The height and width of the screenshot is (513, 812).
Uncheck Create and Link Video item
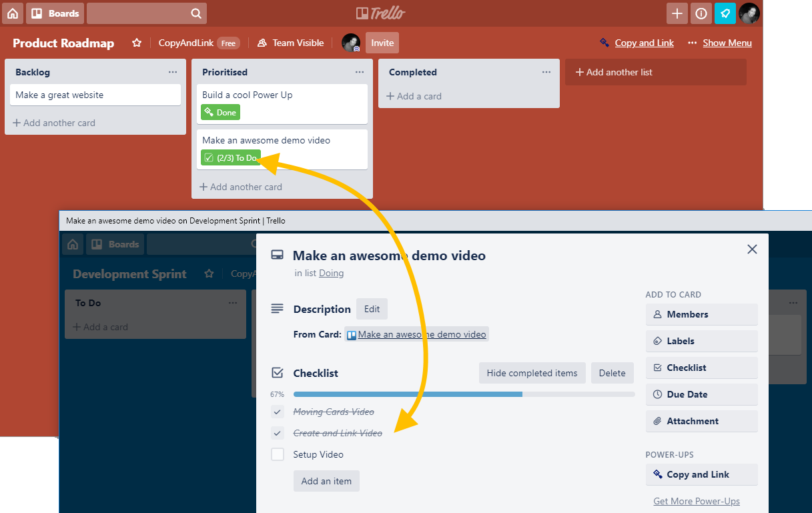pos(278,433)
